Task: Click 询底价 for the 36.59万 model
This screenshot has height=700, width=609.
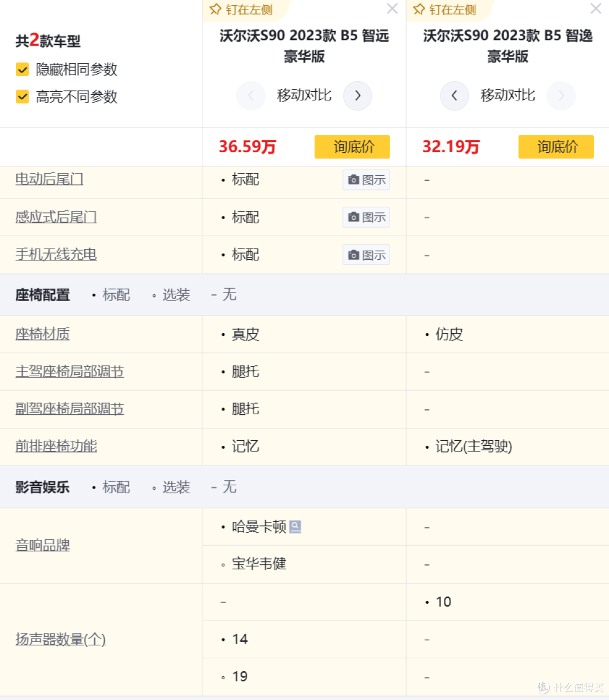Action: pyautogui.click(x=352, y=147)
